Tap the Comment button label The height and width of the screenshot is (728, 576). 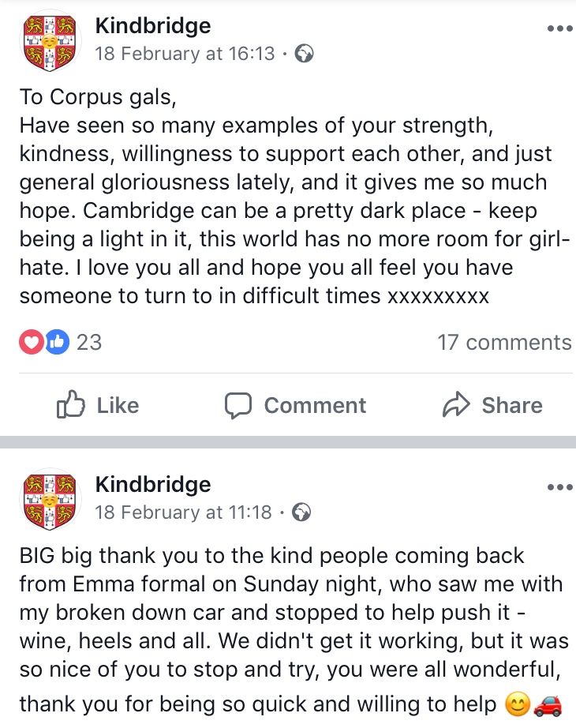click(x=315, y=405)
